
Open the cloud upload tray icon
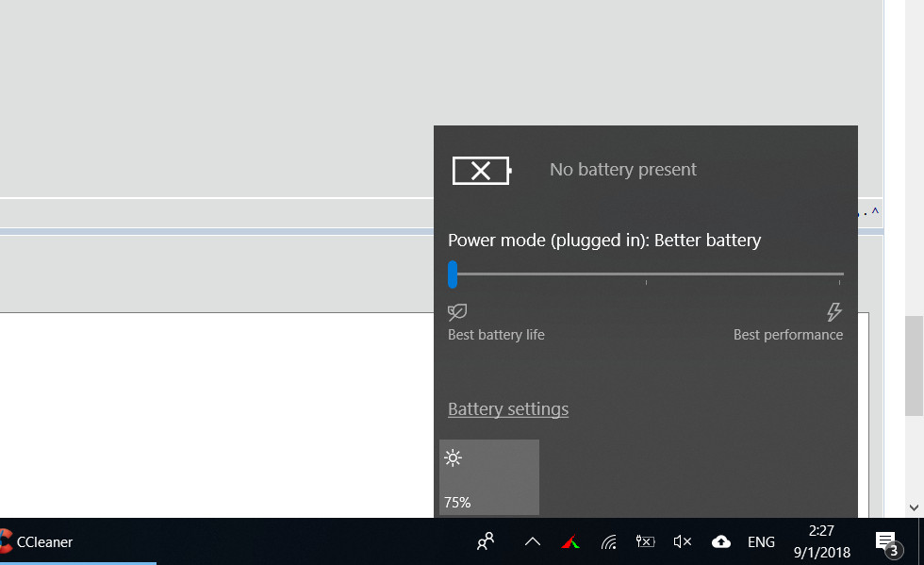721,541
